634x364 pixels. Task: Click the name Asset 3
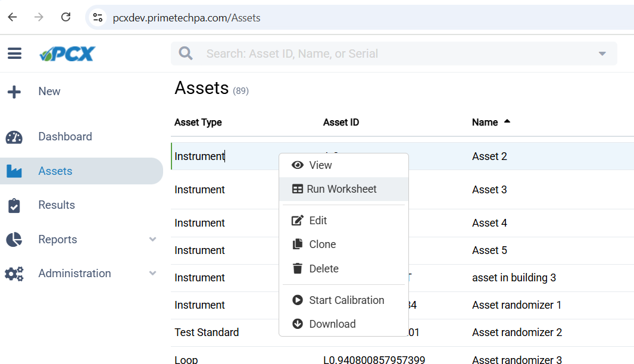489,190
